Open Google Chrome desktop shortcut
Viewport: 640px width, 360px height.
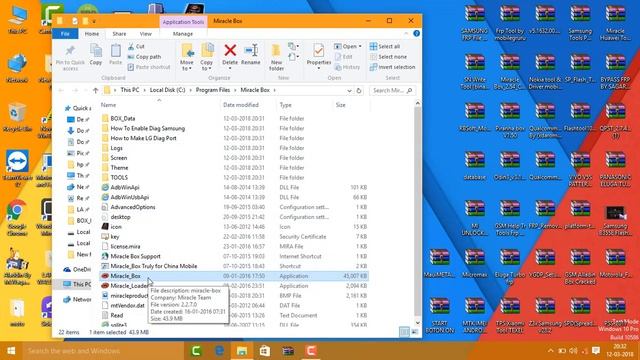click(x=16, y=218)
